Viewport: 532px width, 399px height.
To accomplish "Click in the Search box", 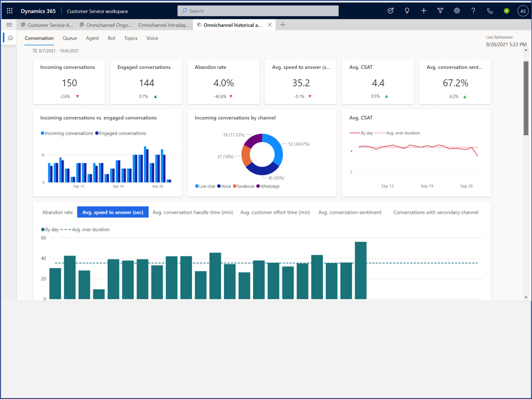I will click(258, 11).
